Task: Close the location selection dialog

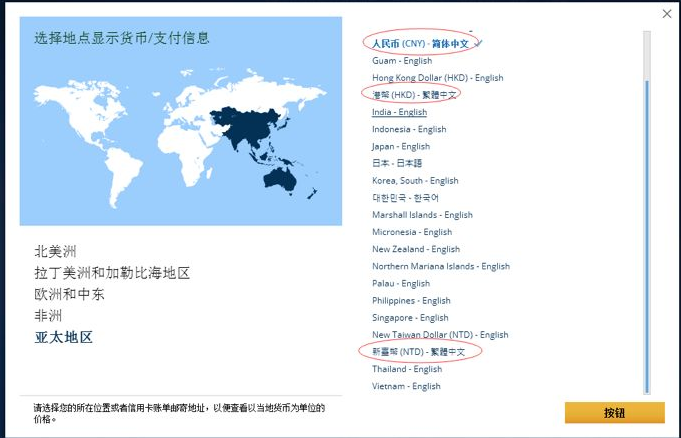Action: point(667,13)
